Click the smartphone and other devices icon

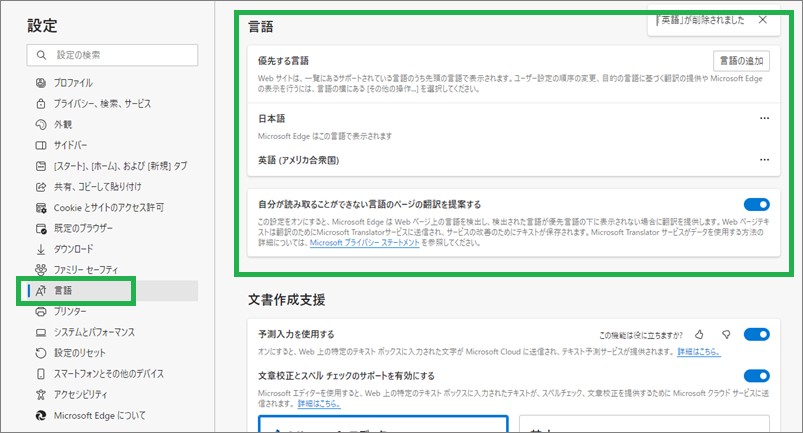coord(41,374)
